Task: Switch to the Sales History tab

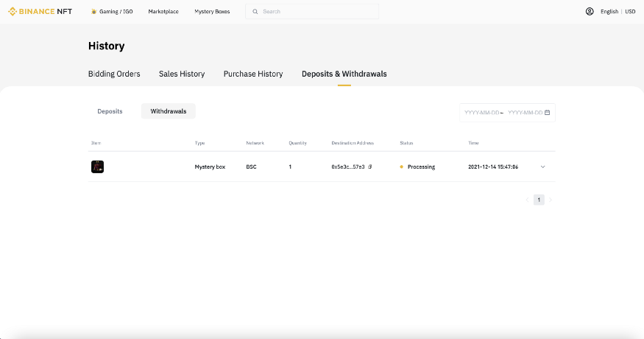Action: point(182,74)
